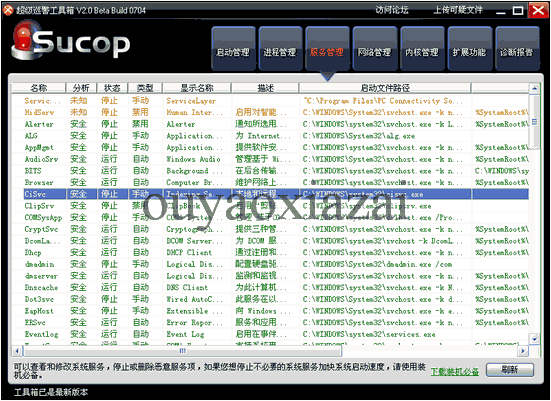Click the ServiceLayer display name
Screen dimensions: 551x401
(x=191, y=101)
